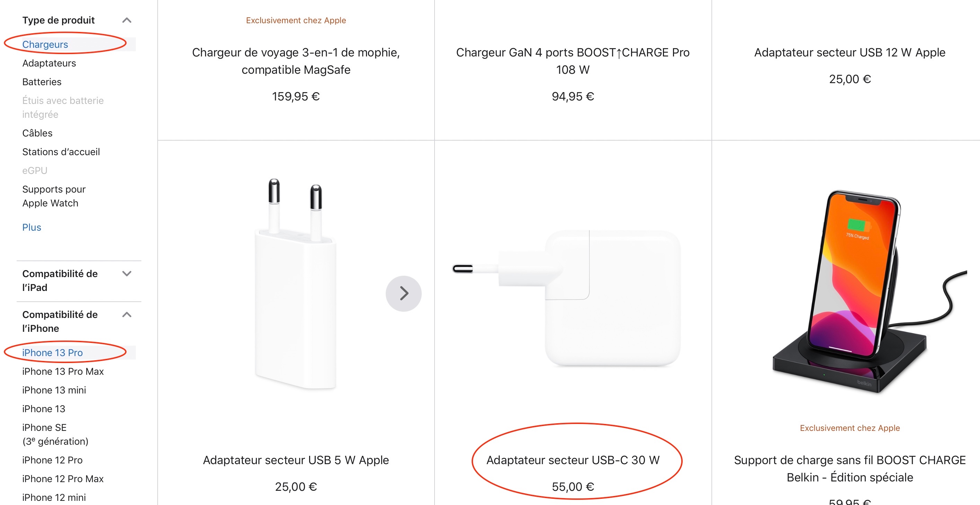The image size is (980, 505).
Task: Deselect the iPhone 13 Pro compatibility filter
Action: [x=52, y=353]
